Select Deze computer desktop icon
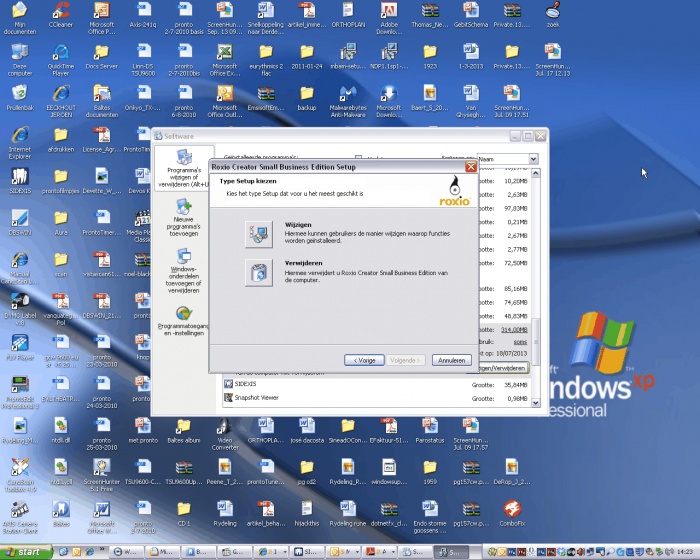 click(x=20, y=60)
